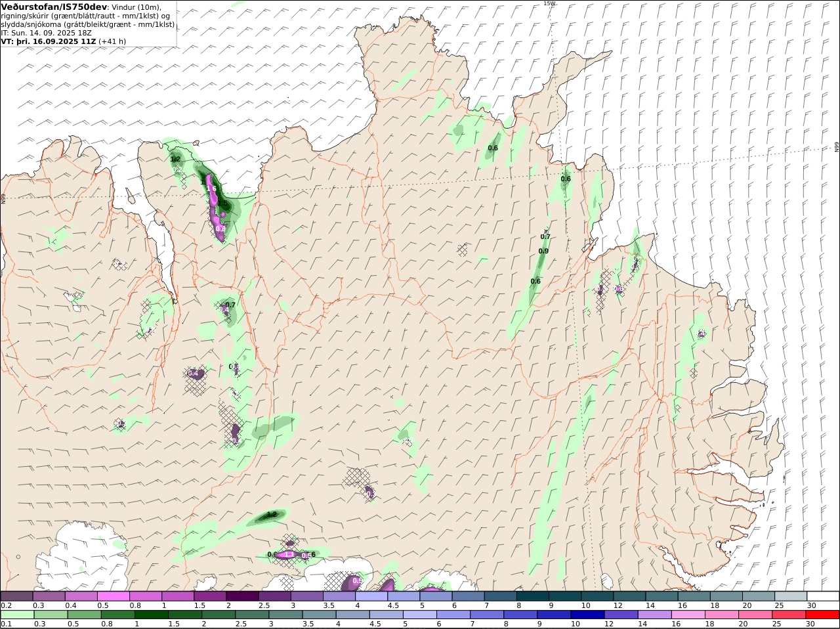The height and width of the screenshot is (629, 840).
Task: Click the 10 label in the upper legend
Action: [x=585, y=605]
